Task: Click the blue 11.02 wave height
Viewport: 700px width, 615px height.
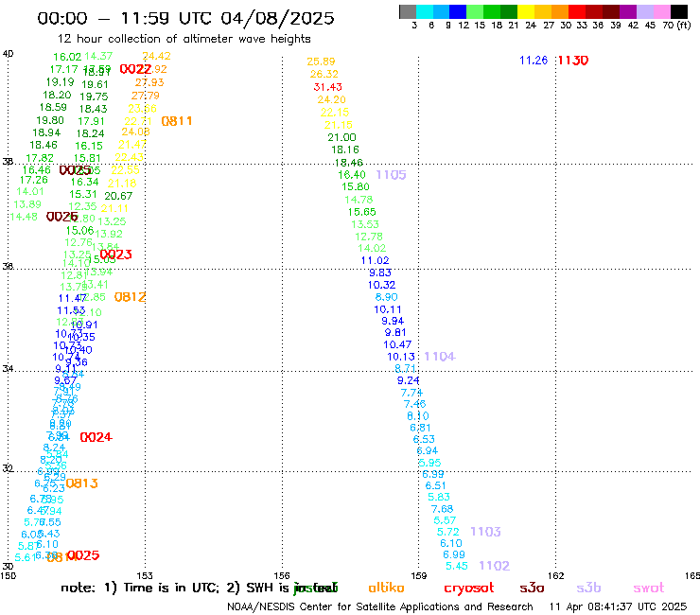Action: pyautogui.click(x=375, y=260)
